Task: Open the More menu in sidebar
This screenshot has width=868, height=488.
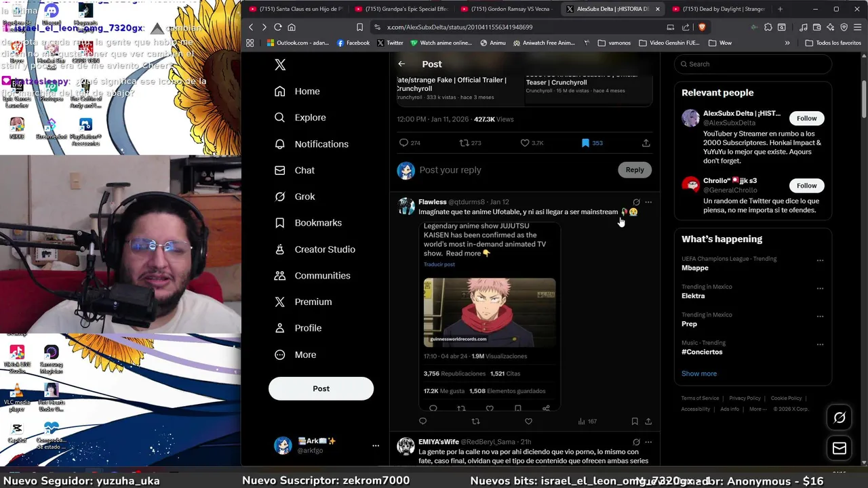Action: coord(295,354)
